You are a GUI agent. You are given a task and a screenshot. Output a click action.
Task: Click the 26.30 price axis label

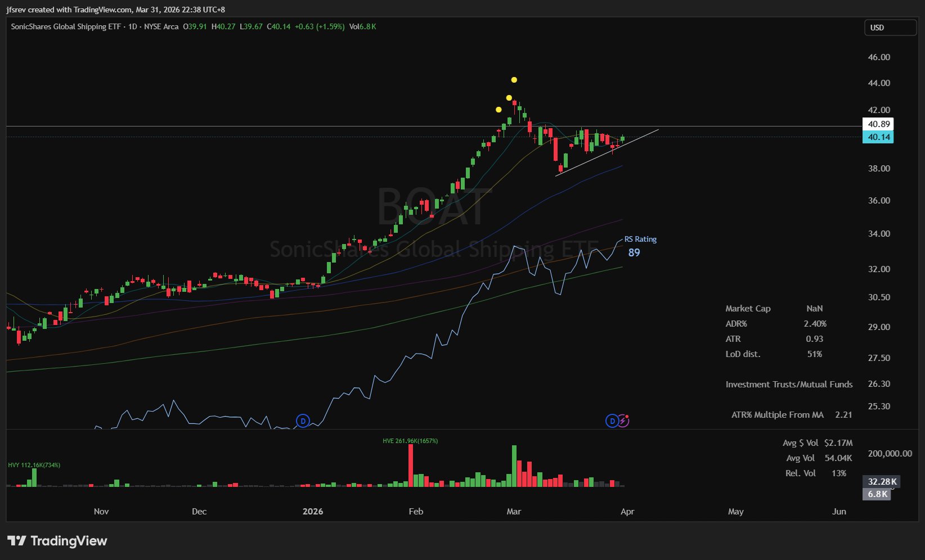[879, 383]
